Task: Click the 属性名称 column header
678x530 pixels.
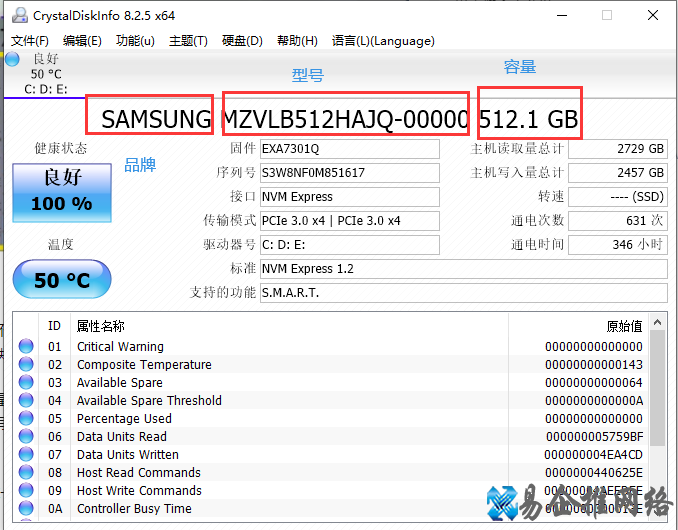Action: 289,326
